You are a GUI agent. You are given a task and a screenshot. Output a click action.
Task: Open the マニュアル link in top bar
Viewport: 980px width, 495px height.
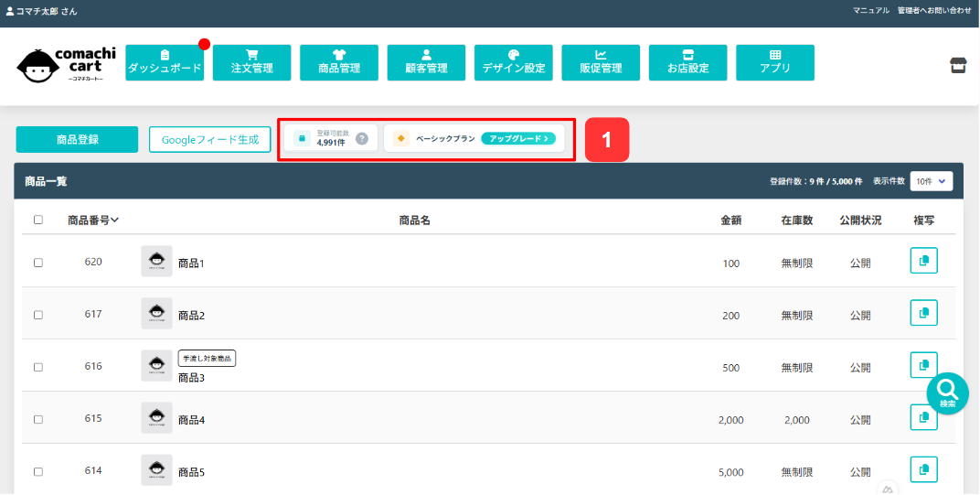(x=870, y=10)
